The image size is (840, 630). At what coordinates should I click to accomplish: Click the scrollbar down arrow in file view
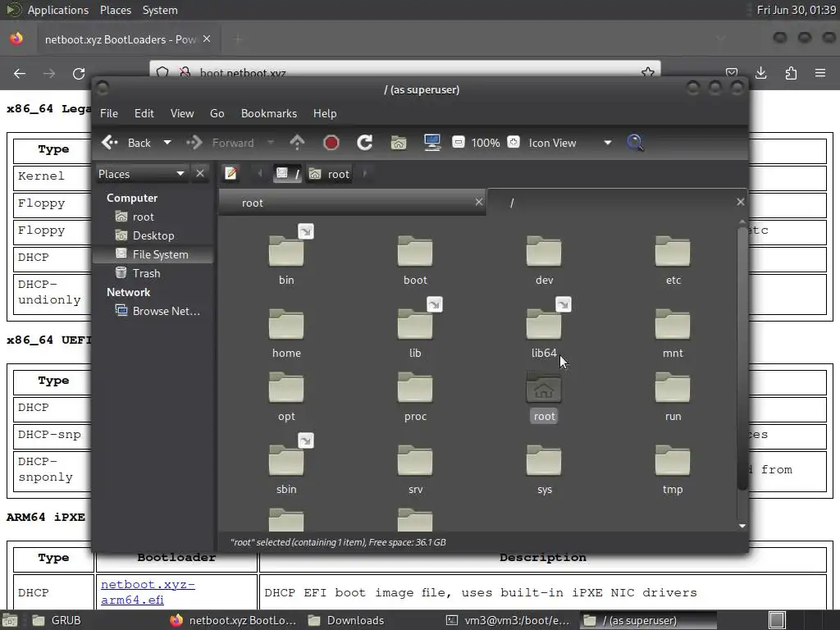pyautogui.click(x=742, y=526)
